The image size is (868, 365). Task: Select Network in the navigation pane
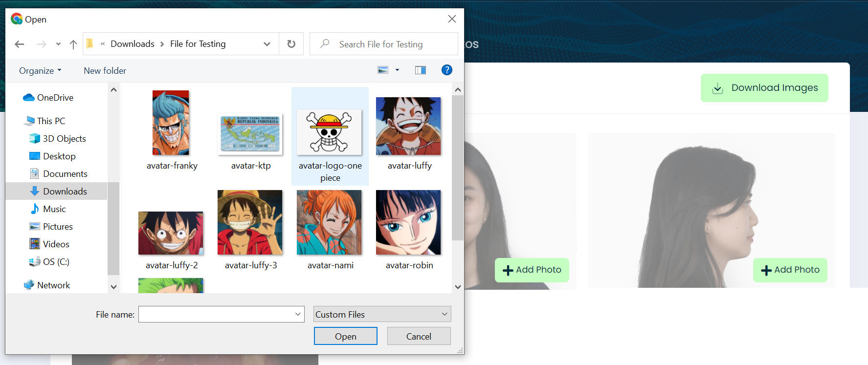pyautogui.click(x=53, y=285)
